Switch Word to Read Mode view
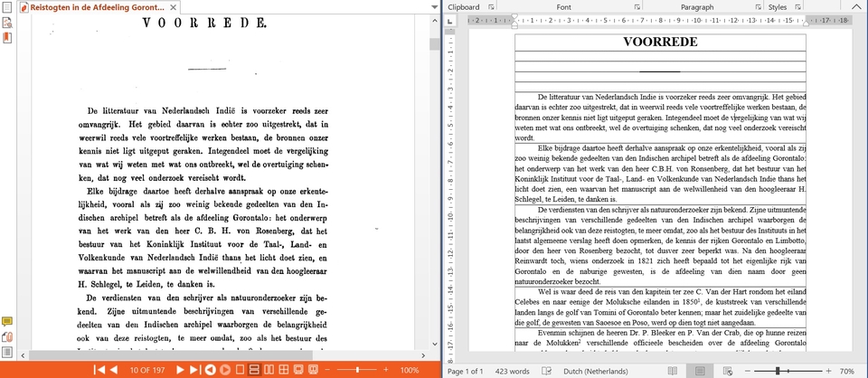Screen dimensions: 868x378 [673, 371]
